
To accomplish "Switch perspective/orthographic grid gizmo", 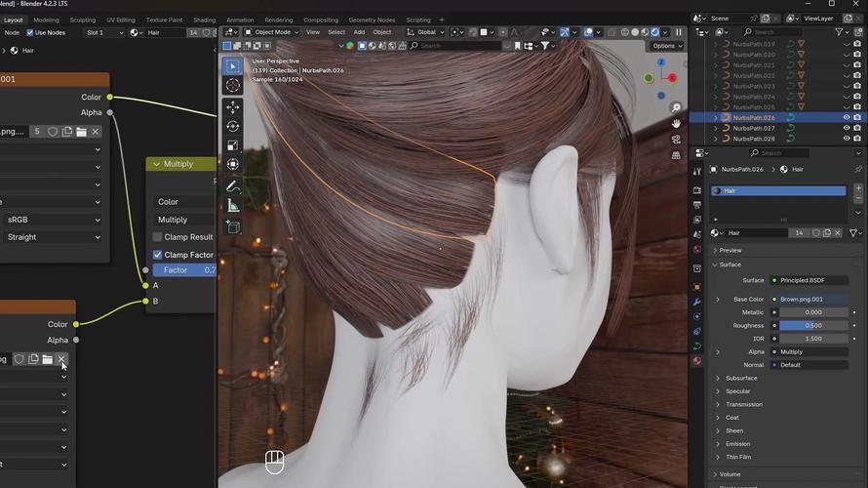I will click(x=676, y=155).
